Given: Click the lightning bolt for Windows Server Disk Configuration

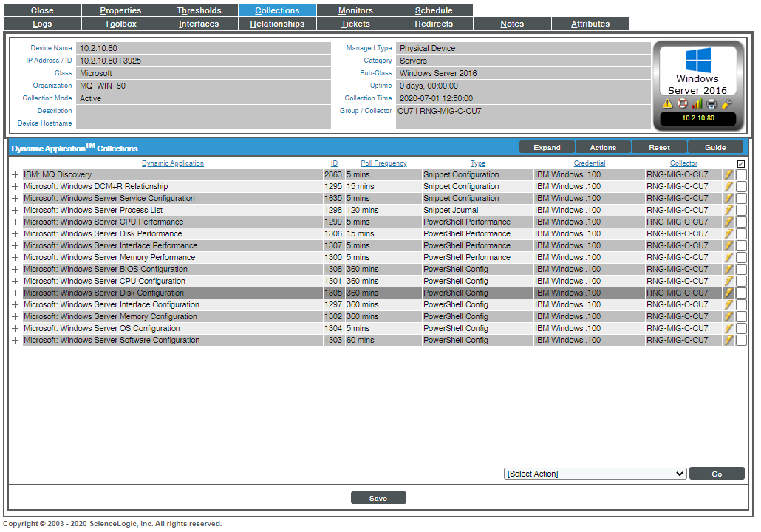Looking at the screenshot, I should click(x=730, y=293).
